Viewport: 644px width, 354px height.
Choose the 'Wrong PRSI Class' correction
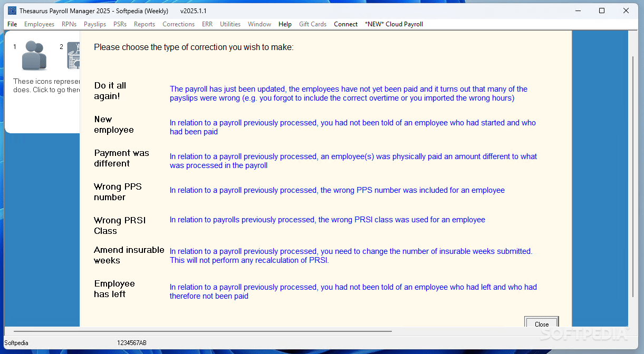point(119,225)
